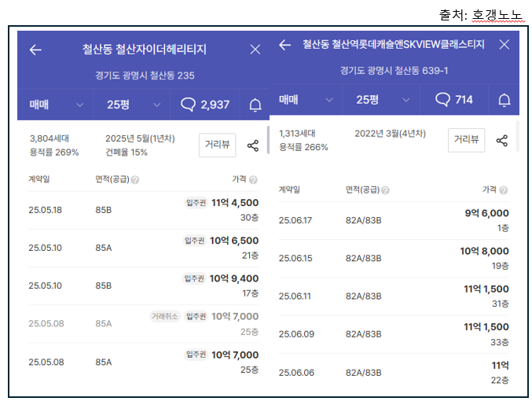This screenshot has width=532, height=405.
Task: Select the 25.05.18 85B transaction row
Action: tap(144, 210)
